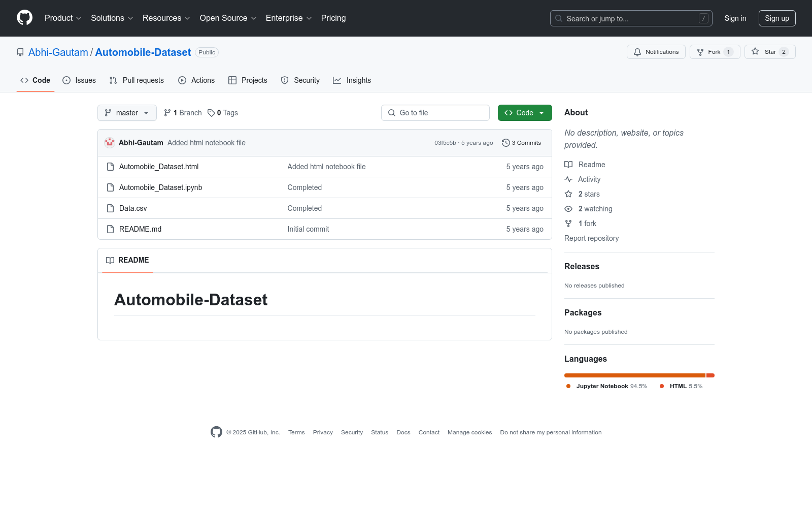The width and height of the screenshot is (812, 508).
Task: Click the magnifier icon in Go to file
Action: [392, 113]
